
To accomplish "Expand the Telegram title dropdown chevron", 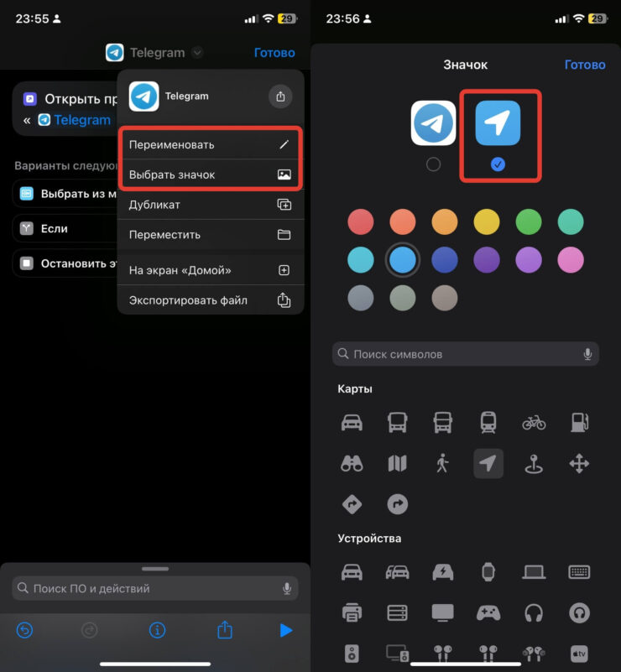I will coord(197,53).
